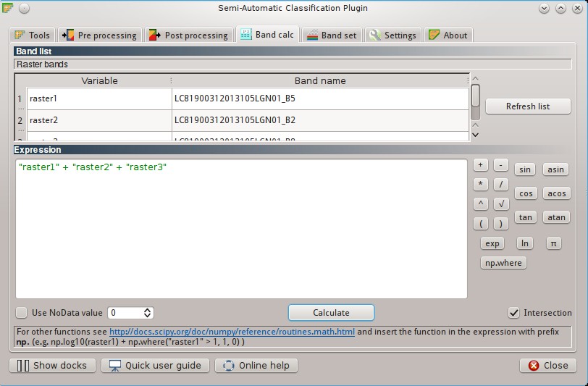588x386 pixels.
Task: Open Online help
Action: 256,366
